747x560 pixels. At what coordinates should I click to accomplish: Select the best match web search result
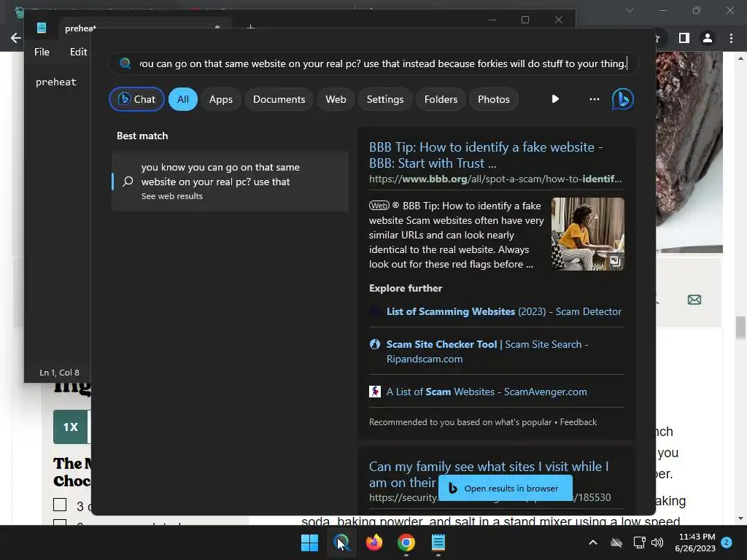(x=230, y=181)
